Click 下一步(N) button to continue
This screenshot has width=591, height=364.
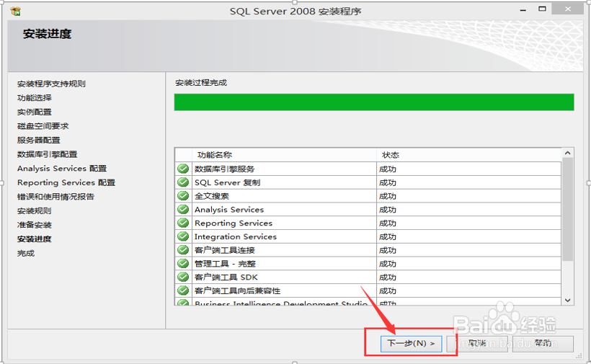tap(412, 344)
